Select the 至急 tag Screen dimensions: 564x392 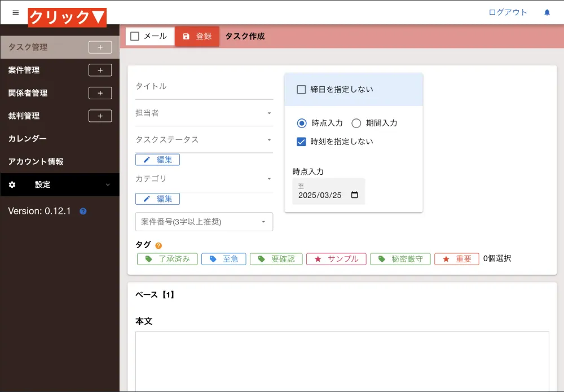tap(224, 259)
